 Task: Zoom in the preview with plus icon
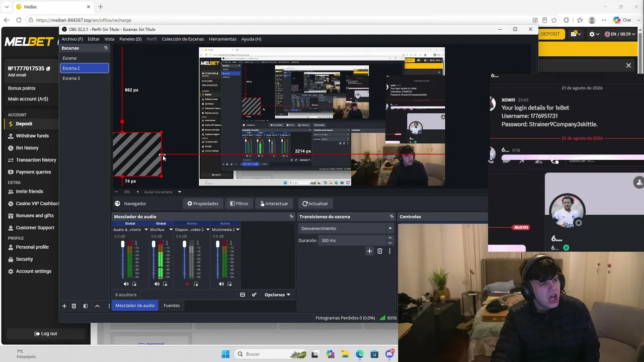point(137,192)
